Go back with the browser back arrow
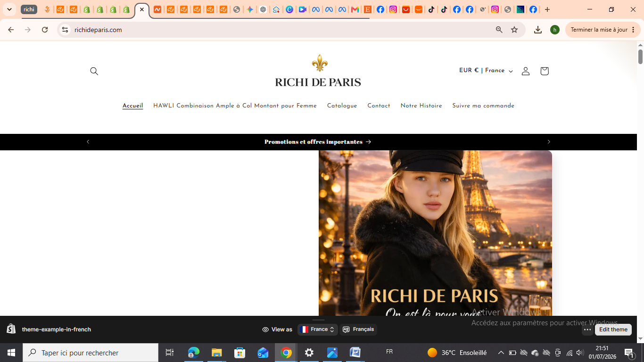Viewport: 644px width, 362px height. click(11, 30)
